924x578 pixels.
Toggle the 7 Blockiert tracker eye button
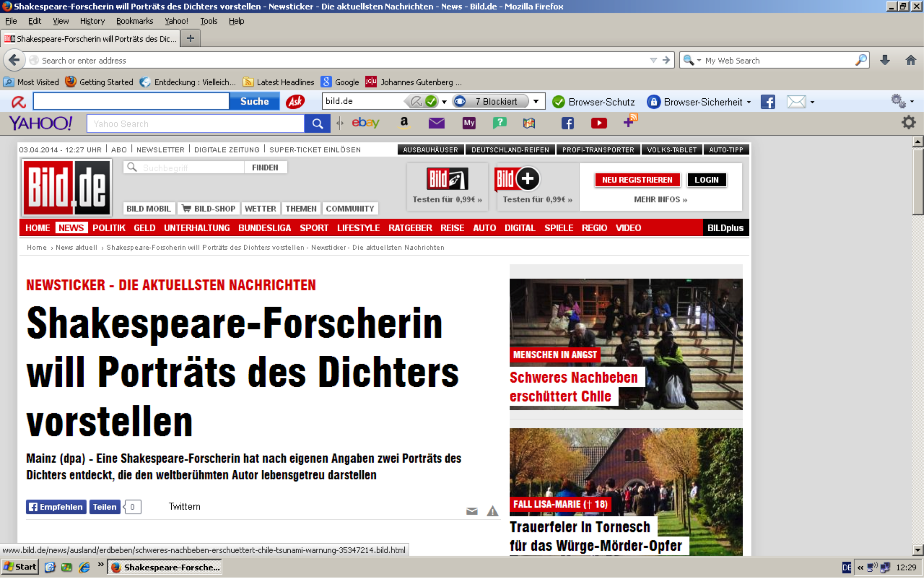point(490,101)
